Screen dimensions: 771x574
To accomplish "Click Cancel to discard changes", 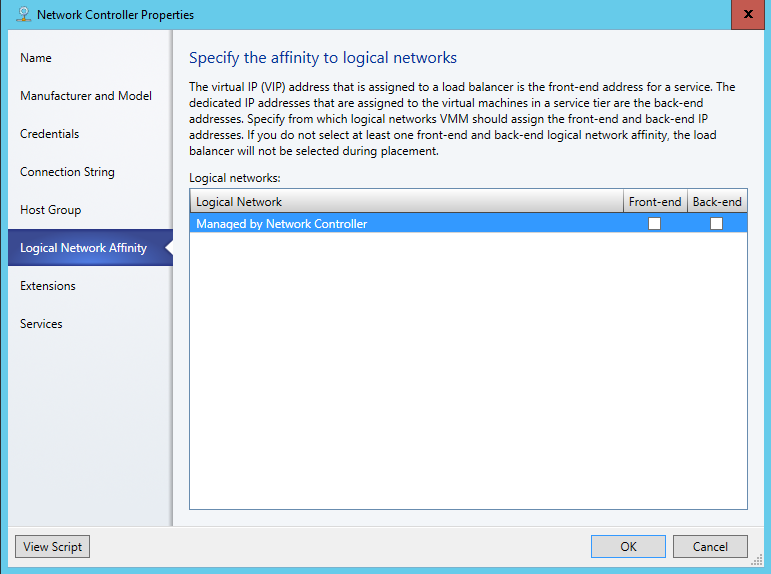I will click(710, 547).
